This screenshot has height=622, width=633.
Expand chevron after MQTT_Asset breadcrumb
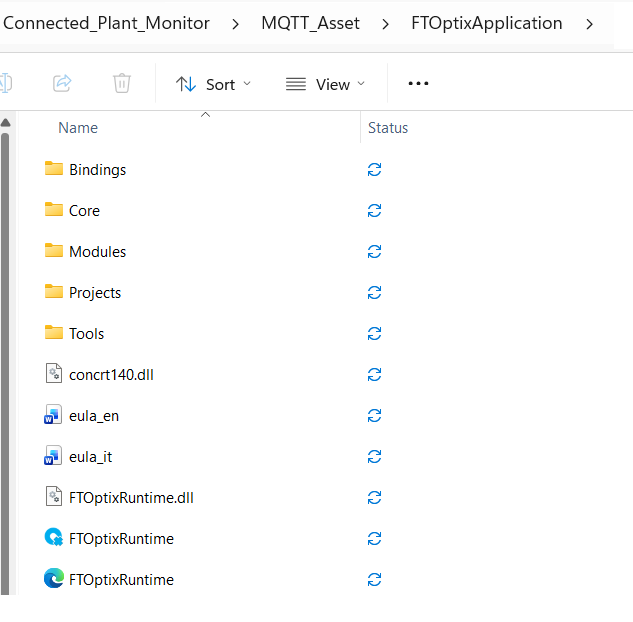386,24
